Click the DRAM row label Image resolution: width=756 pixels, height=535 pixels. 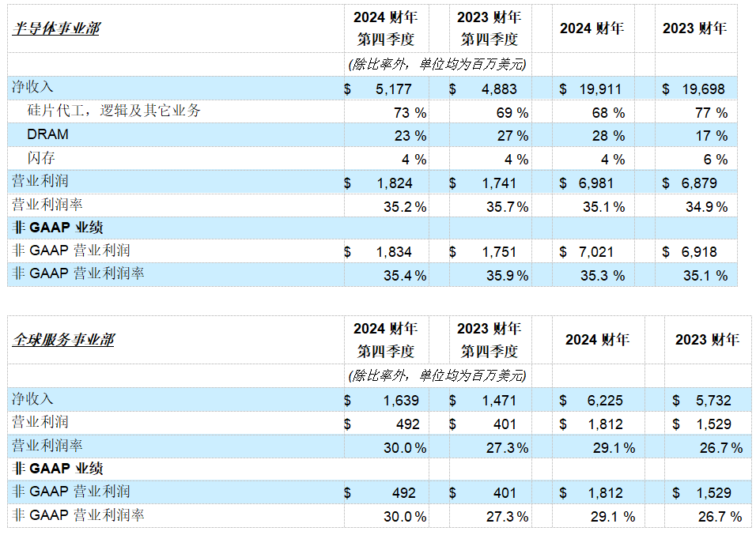tap(47, 135)
